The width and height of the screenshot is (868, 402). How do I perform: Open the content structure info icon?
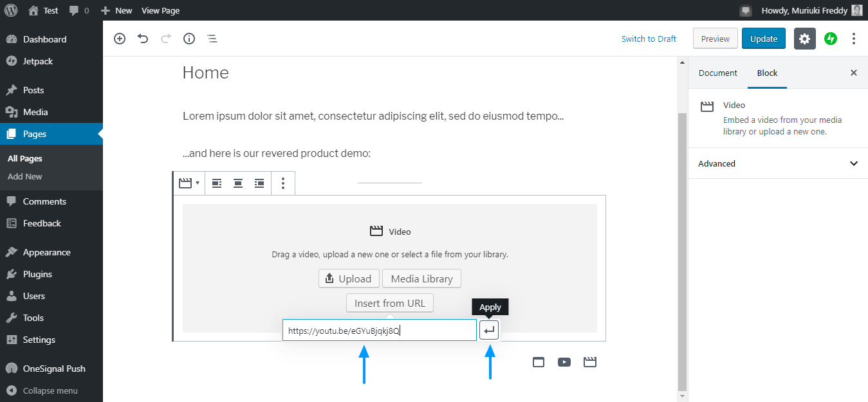click(189, 39)
